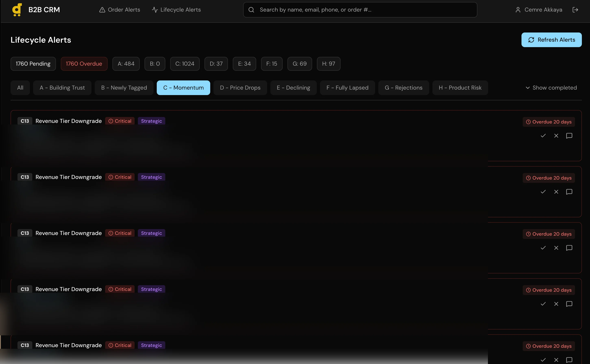
Task: Dismiss the first alert with the X icon
Action: [556, 135]
